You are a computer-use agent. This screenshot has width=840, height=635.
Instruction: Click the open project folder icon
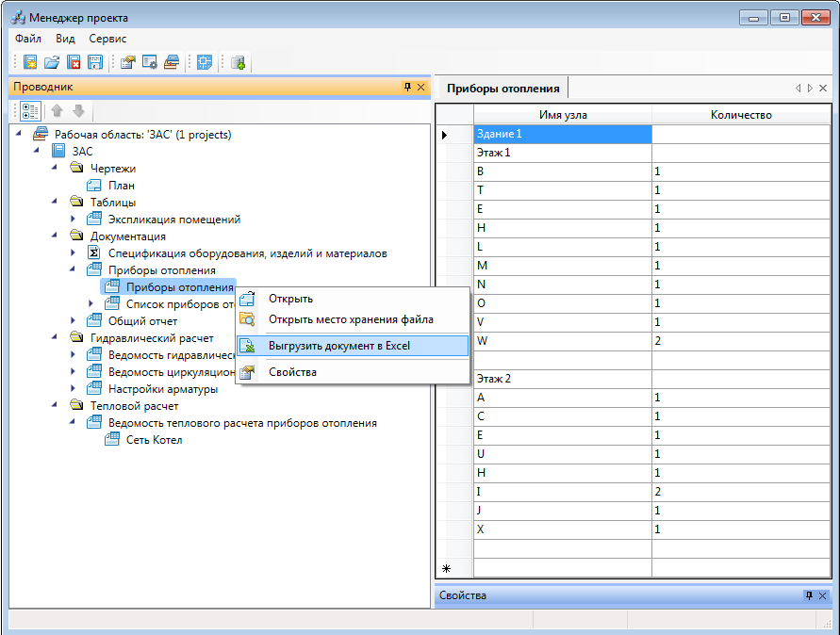coord(52,62)
